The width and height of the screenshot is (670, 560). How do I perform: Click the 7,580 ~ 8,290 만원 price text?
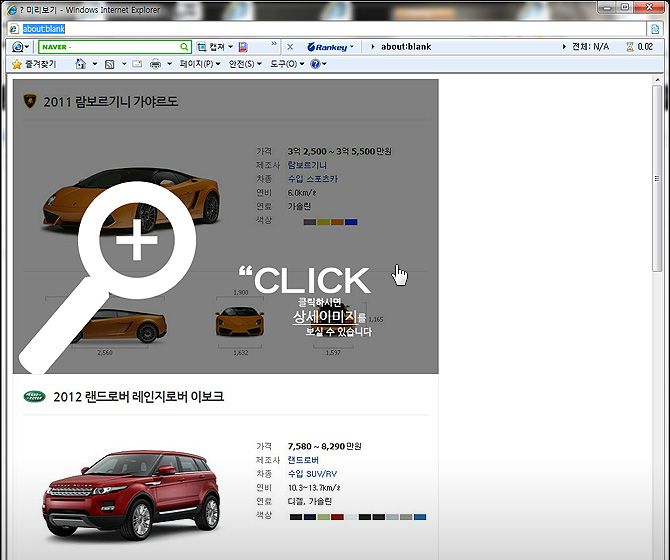click(324, 446)
